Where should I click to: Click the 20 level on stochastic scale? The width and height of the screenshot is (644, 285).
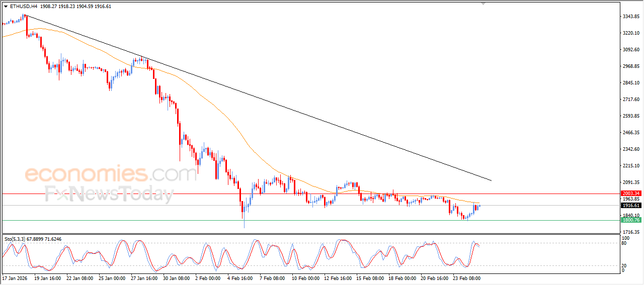[x=624, y=265]
